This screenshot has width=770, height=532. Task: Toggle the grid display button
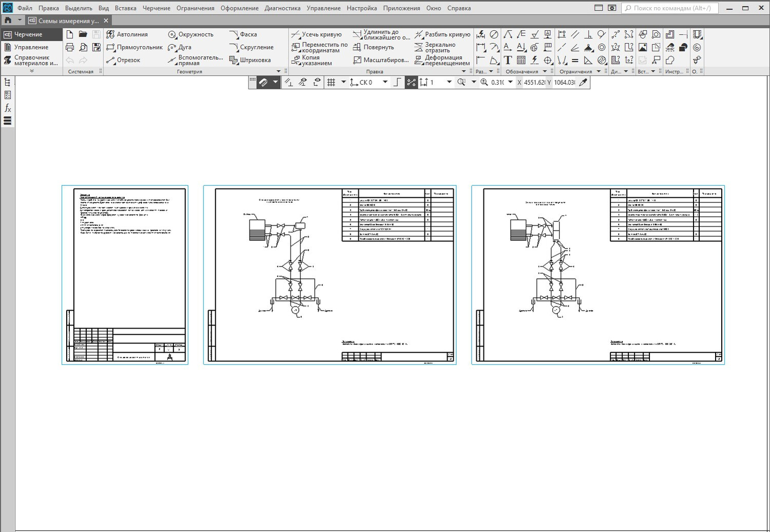pos(331,82)
